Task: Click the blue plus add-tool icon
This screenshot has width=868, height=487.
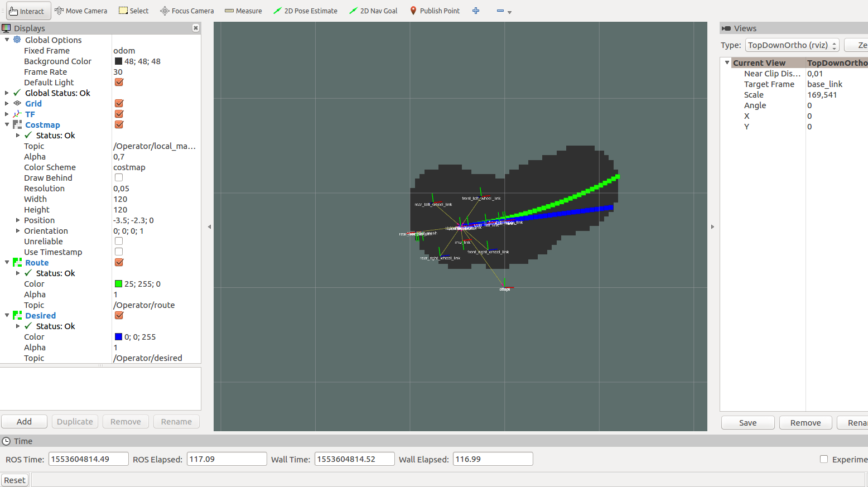Action: coord(476,11)
